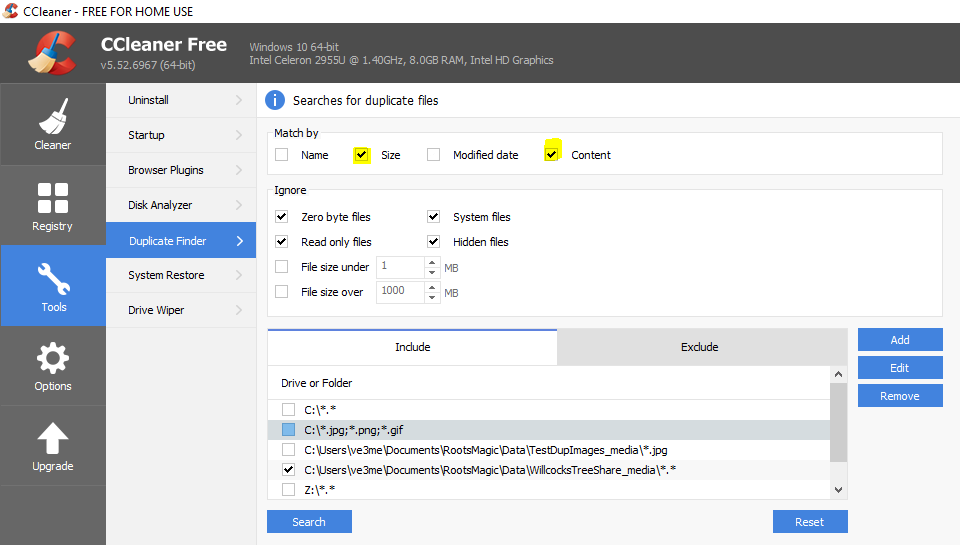Start the duplicate Search
This screenshot has height=545, width=960.
309,522
